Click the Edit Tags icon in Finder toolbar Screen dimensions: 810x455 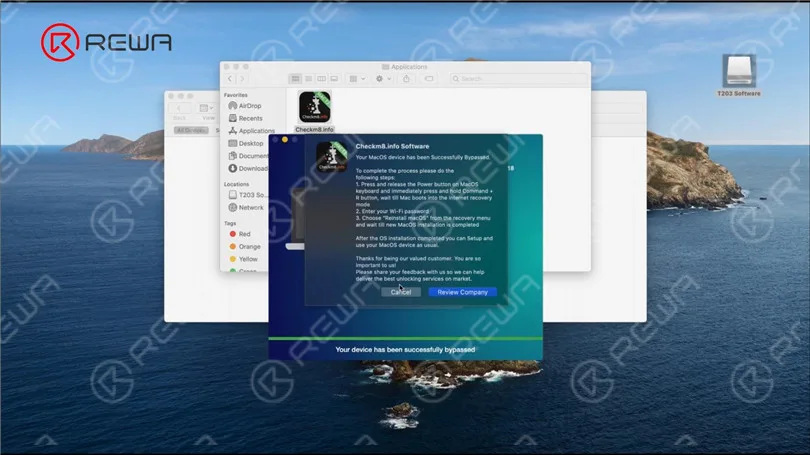429,79
